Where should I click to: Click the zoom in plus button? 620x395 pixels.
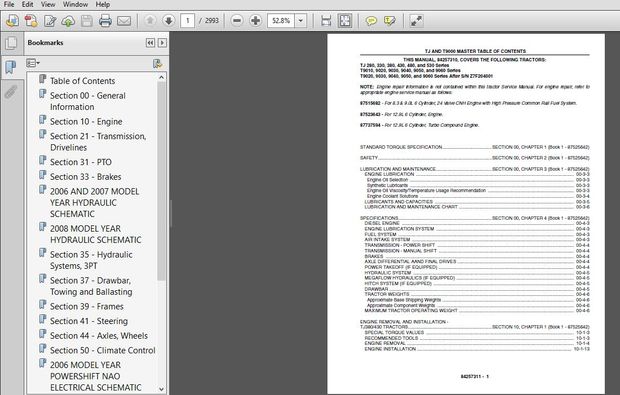pyautogui.click(x=255, y=21)
